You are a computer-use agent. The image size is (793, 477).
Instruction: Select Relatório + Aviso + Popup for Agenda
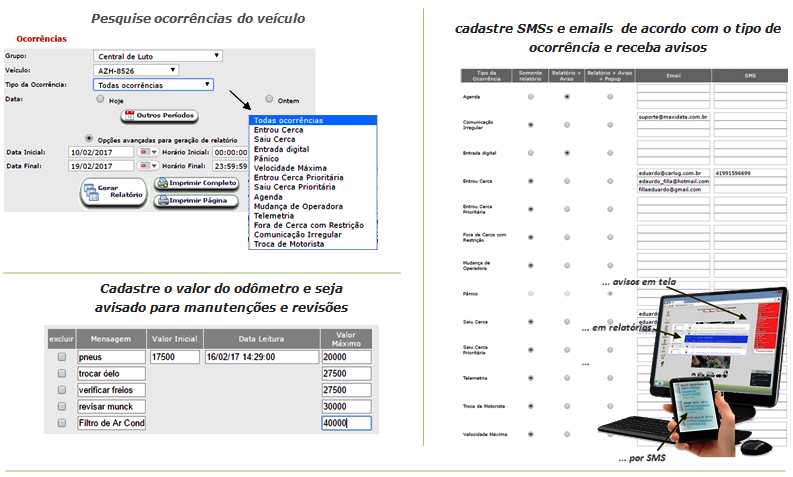tap(610, 97)
